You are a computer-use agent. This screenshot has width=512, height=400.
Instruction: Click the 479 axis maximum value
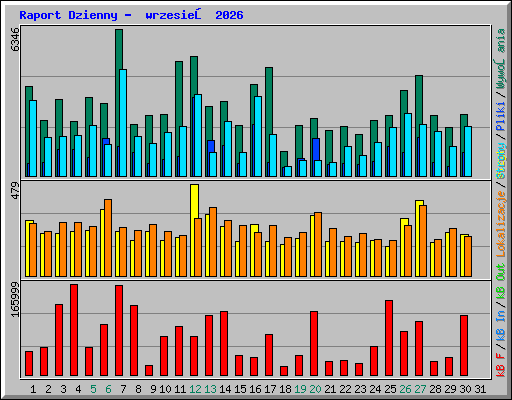tap(15, 190)
